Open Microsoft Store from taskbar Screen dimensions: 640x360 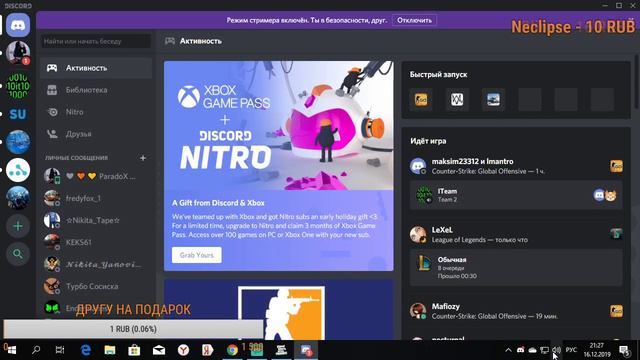tap(134, 350)
